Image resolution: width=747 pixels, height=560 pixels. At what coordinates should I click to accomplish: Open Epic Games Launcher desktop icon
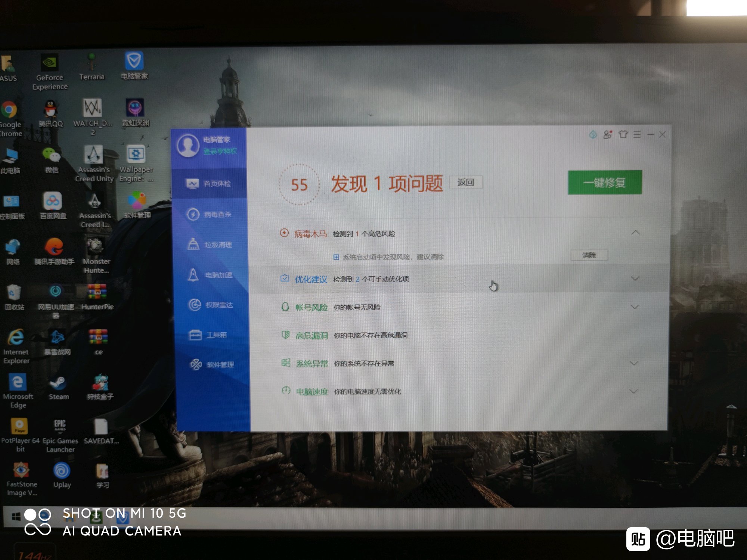coord(60,436)
